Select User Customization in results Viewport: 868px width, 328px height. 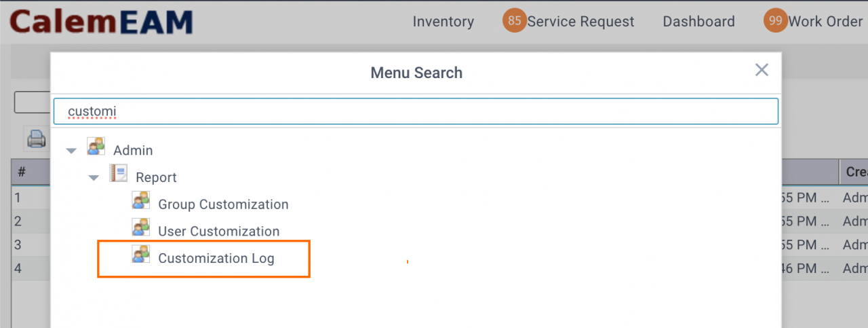click(x=218, y=232)
